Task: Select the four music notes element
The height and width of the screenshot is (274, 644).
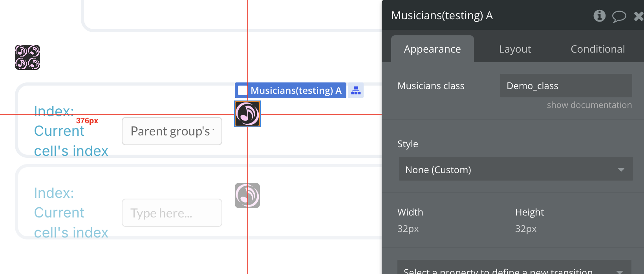Action: (x=27, y=57)
